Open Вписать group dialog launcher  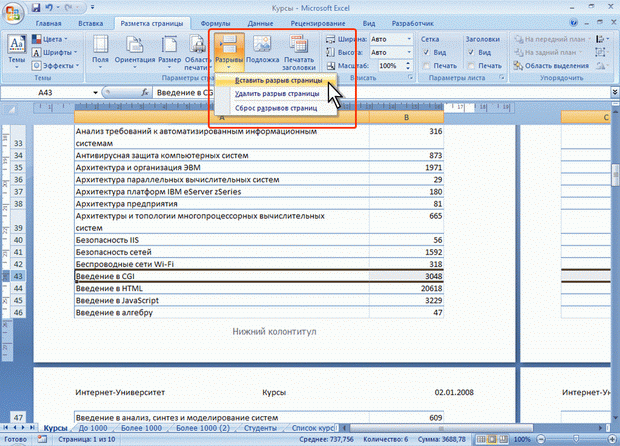tap(410, 78)
